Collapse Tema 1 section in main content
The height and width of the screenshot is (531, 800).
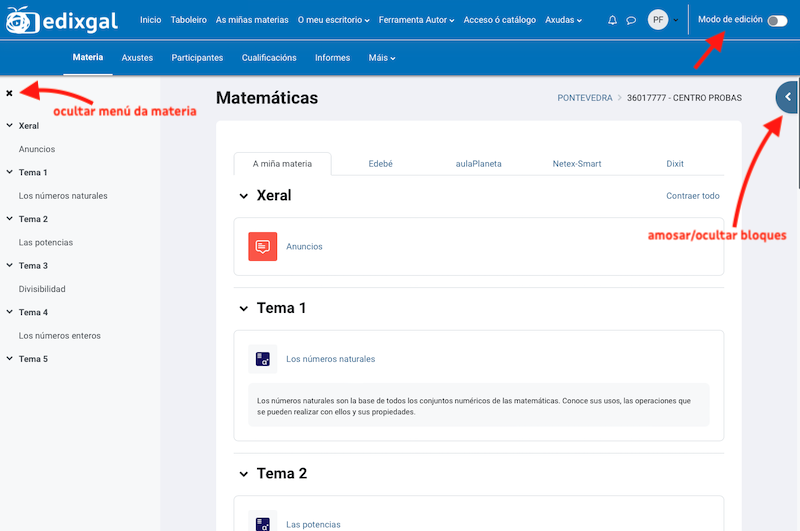pos(243,308)
